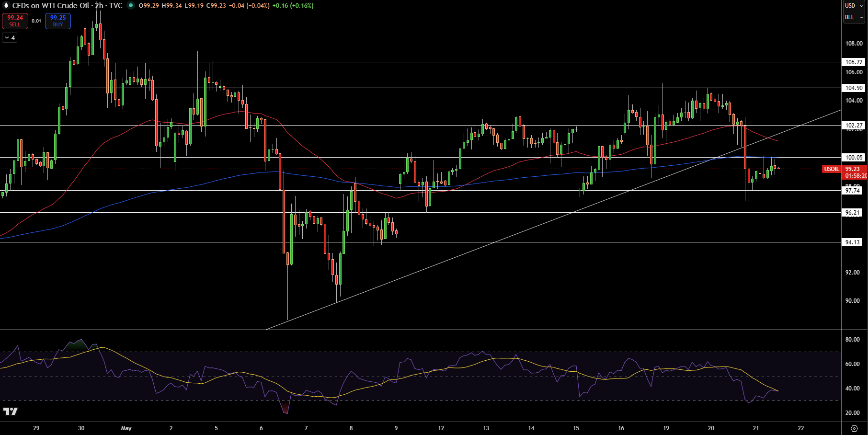868x435 pixels.
Task: Click the L99.19 low value
Action: click(194, 6)
